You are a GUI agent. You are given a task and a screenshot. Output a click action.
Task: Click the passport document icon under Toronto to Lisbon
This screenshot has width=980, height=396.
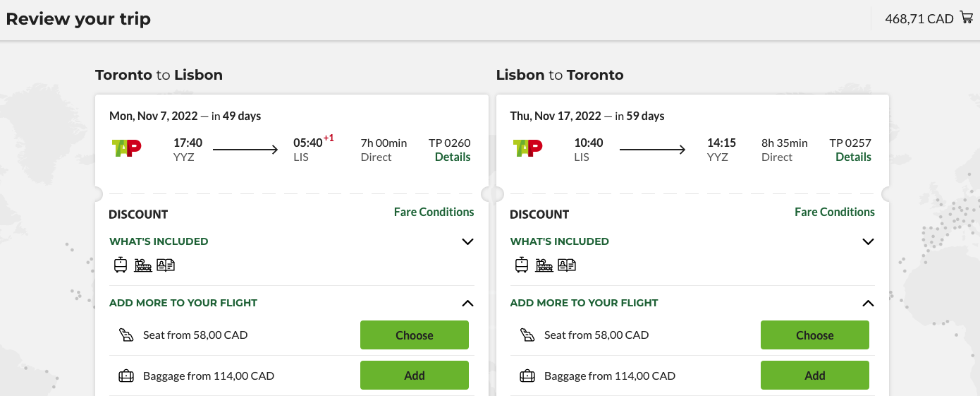[x=166, y=265]
